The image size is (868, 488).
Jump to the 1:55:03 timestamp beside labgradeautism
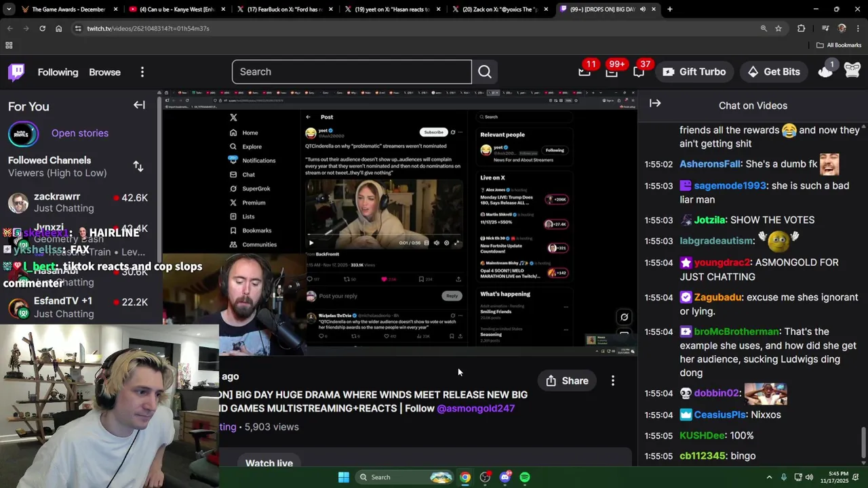tap(658, 241)
